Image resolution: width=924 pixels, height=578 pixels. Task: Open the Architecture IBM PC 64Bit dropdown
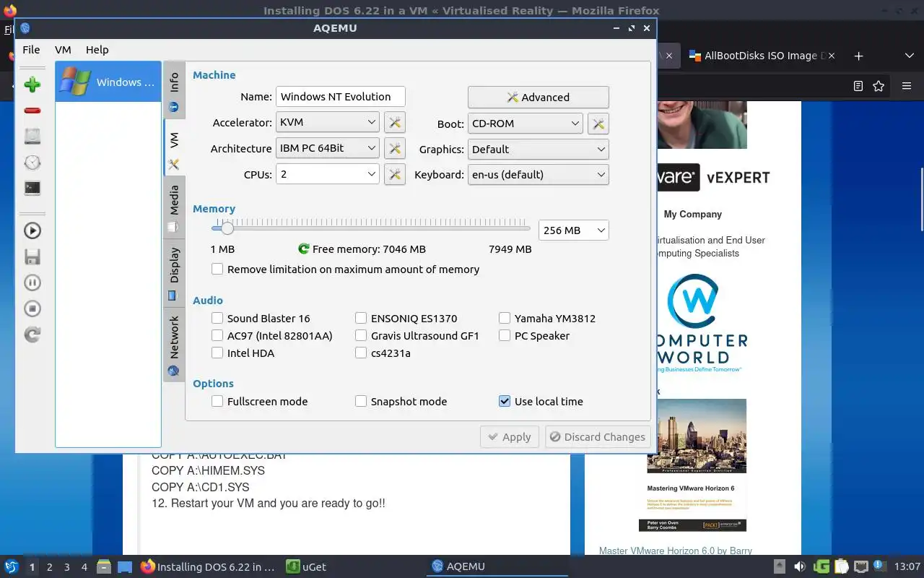(328, 149)
